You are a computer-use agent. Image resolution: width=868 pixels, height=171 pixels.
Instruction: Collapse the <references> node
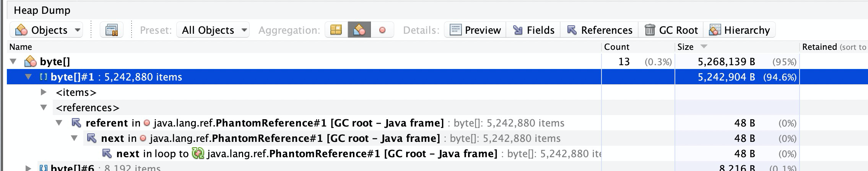click(44, 107)
